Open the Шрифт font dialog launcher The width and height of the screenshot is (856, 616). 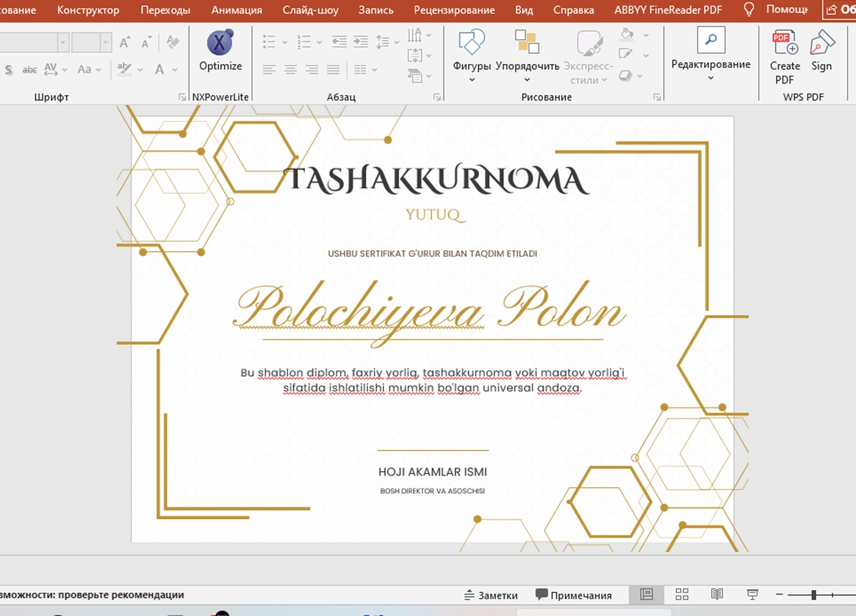pyautogui.click(x=182, y=96)
